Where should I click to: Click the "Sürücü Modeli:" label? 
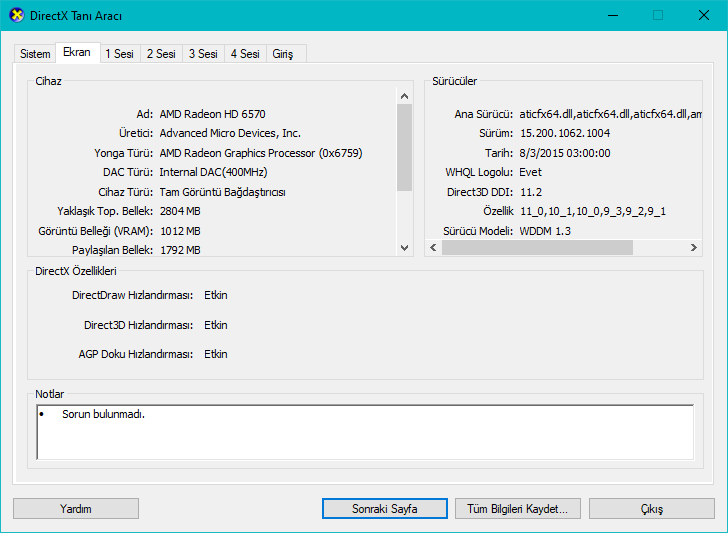(478, 231)
